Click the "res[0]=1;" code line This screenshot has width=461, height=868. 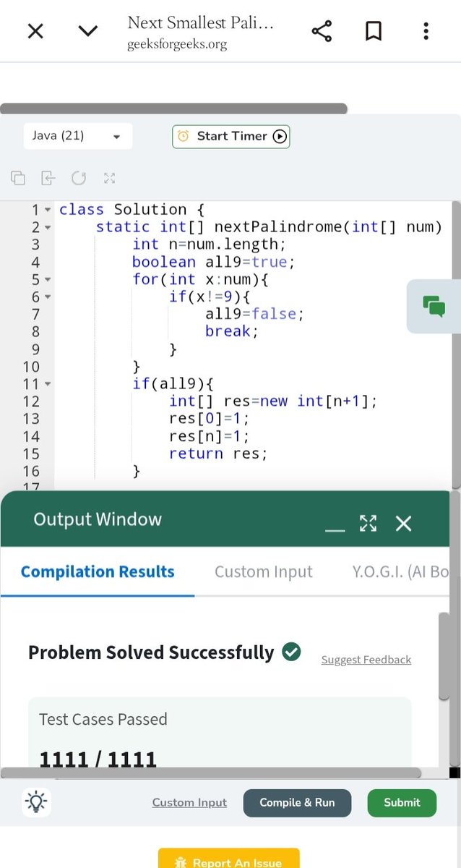[x=210, y=419]
